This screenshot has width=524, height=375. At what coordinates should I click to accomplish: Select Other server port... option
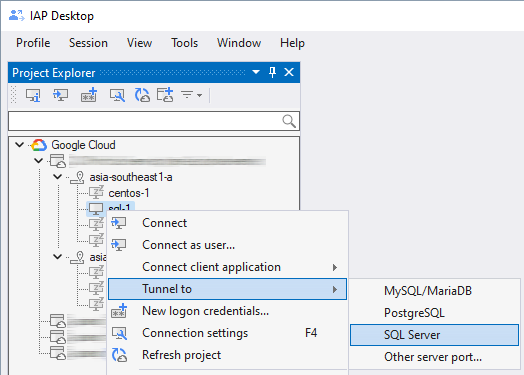pos(434,357)
